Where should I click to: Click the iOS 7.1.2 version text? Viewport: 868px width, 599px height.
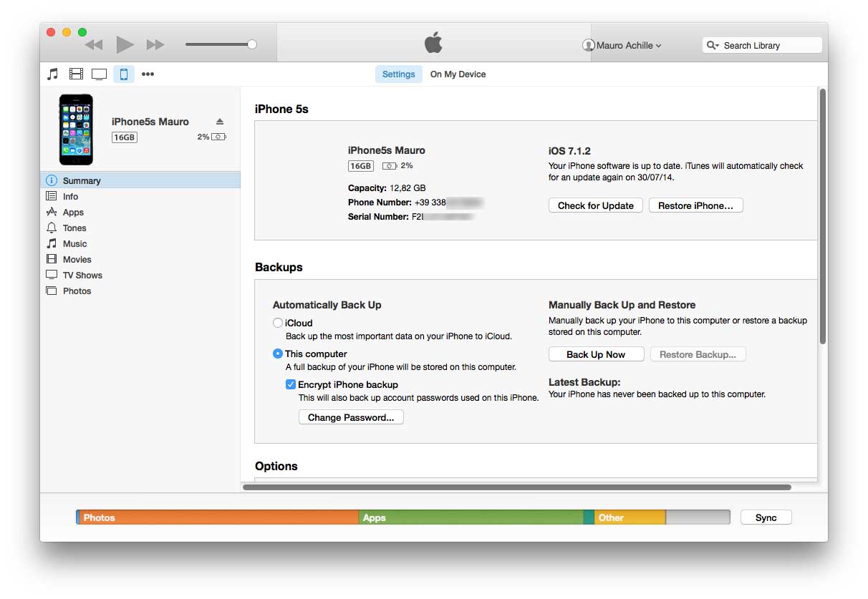(569, 151)
